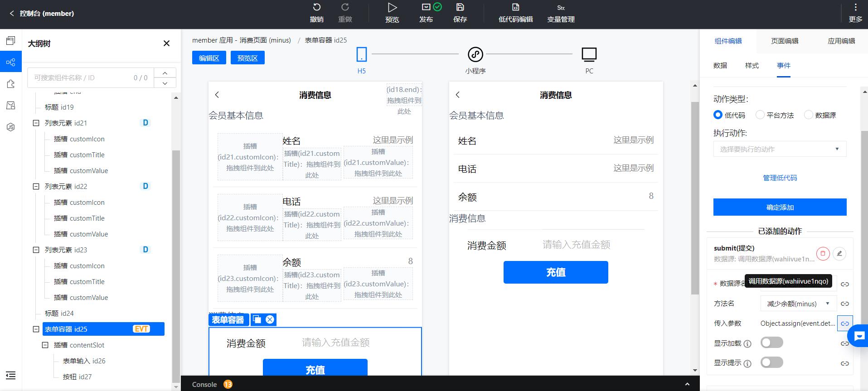Viewport: 868px width, 391px height.
Task: Switch to page editing (页面编辑) tab
Action: pos(785,41)
